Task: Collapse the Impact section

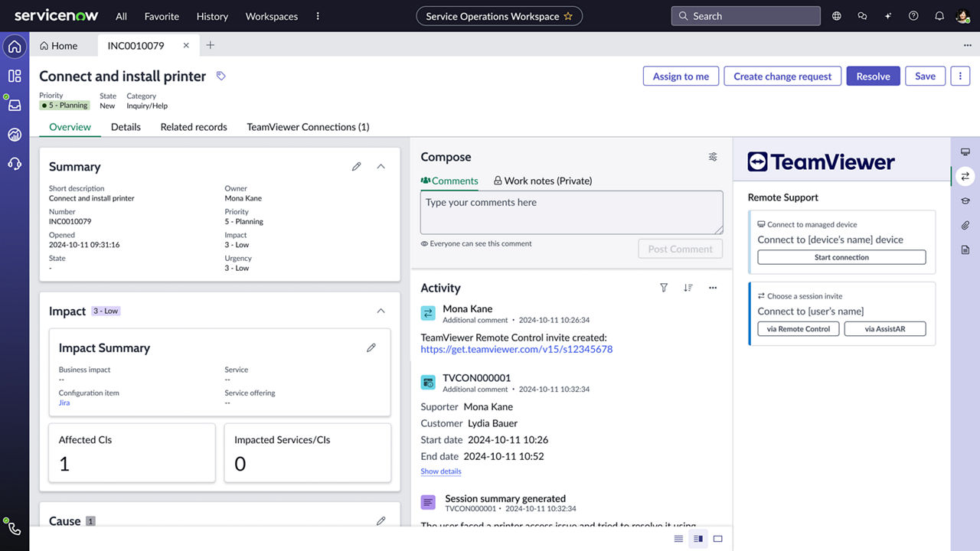Action: [x=381, y=311]
